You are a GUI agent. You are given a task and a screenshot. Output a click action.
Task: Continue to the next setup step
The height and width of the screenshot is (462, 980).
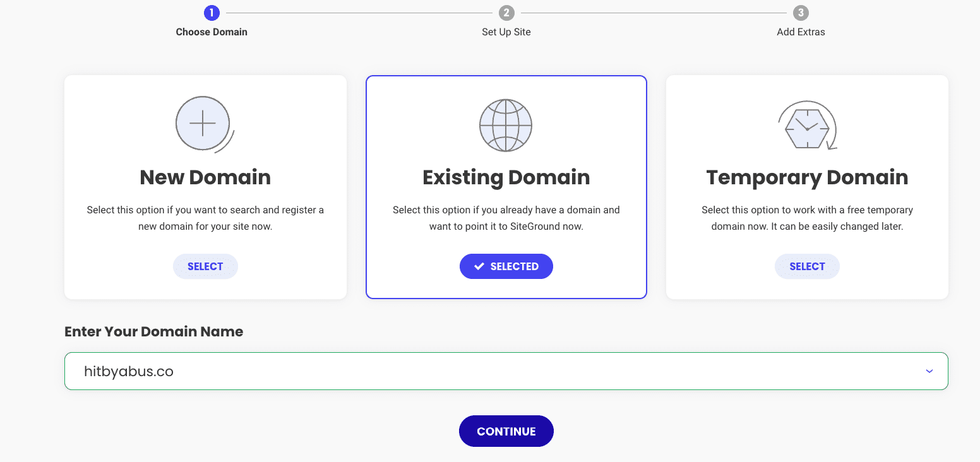pyautogui.click(x=506, y=431)
